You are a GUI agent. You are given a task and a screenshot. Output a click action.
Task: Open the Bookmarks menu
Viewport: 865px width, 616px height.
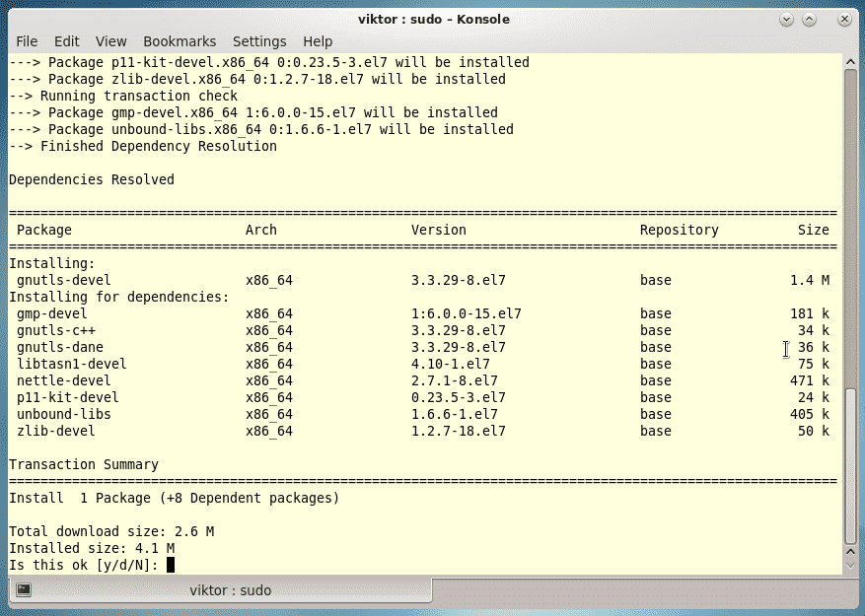180,41
